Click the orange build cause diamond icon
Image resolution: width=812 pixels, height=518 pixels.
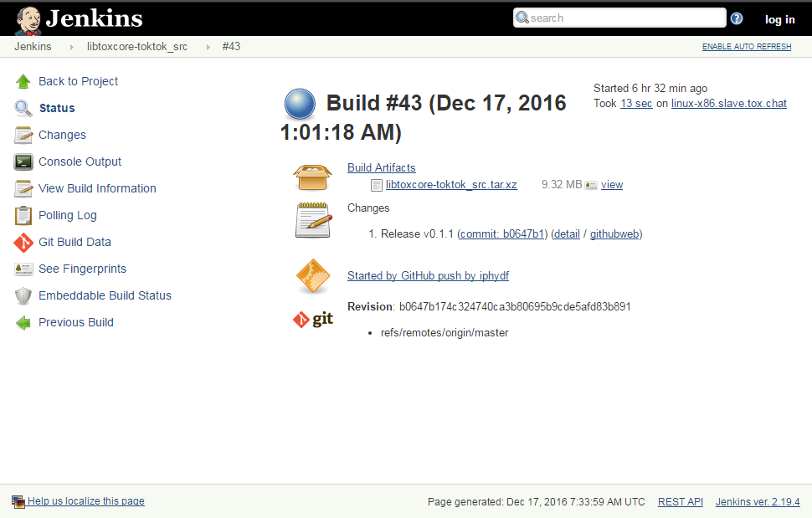(x=313, y=276)
